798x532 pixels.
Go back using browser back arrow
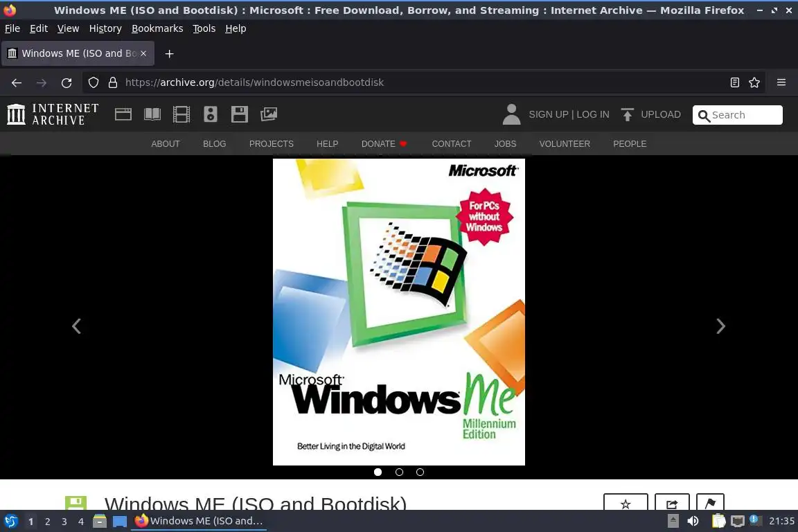tap(17, 82)
